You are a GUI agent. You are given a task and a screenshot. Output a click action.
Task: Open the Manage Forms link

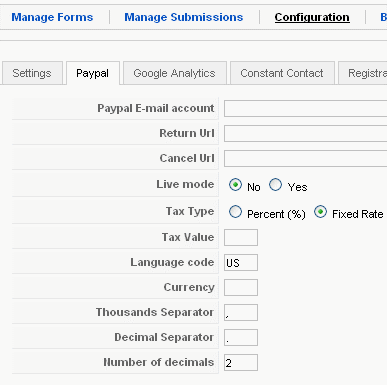pos(52,17)
